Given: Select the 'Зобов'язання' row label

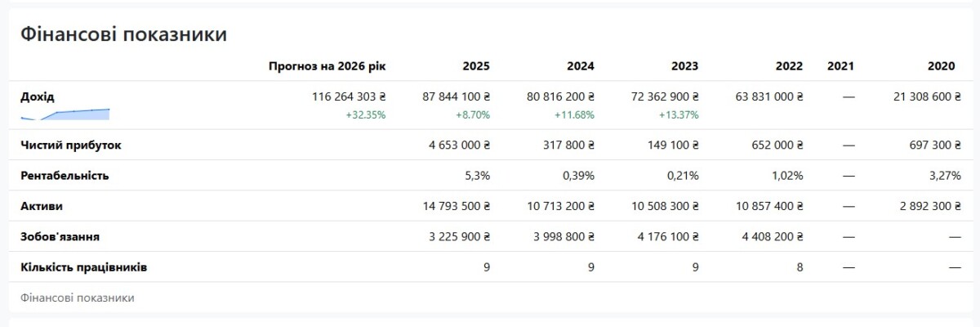Looking at the screenshot, I should pos(60,236).
